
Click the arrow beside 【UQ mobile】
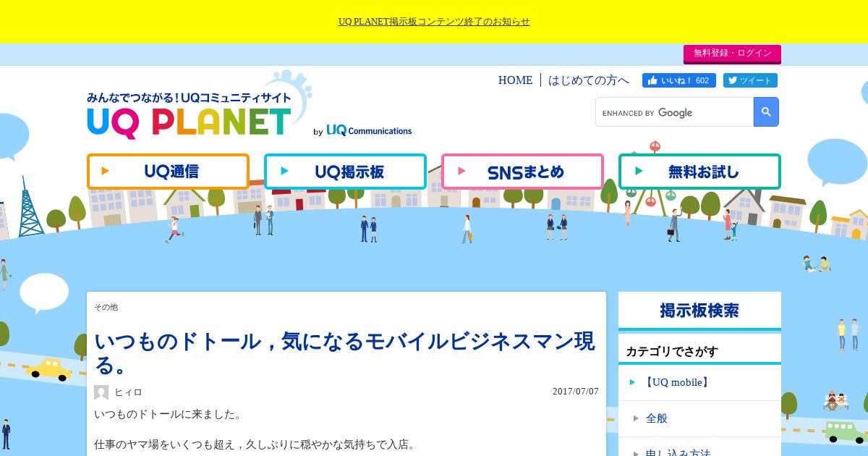(632, 382)
